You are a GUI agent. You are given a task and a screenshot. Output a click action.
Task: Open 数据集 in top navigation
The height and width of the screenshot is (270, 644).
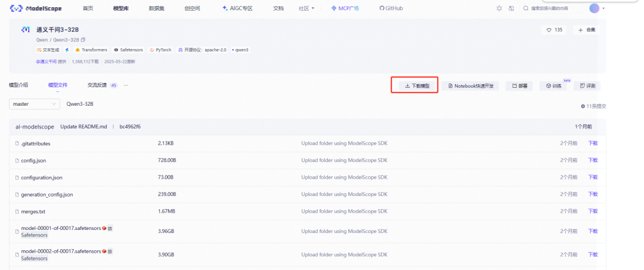tap(156, 8)
